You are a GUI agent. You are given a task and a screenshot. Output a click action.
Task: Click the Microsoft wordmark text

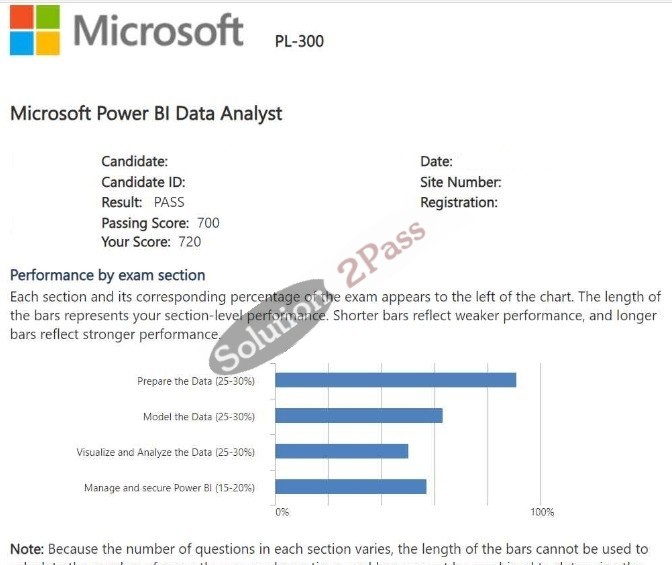pyautogui.click(x=159, y=30)
